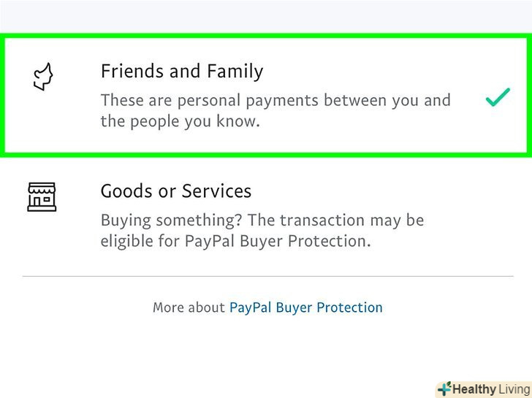This screenshot has height=398, width=532.
Task: Click the Healthy Living watermark text
Action: click(x=490, y=389)
